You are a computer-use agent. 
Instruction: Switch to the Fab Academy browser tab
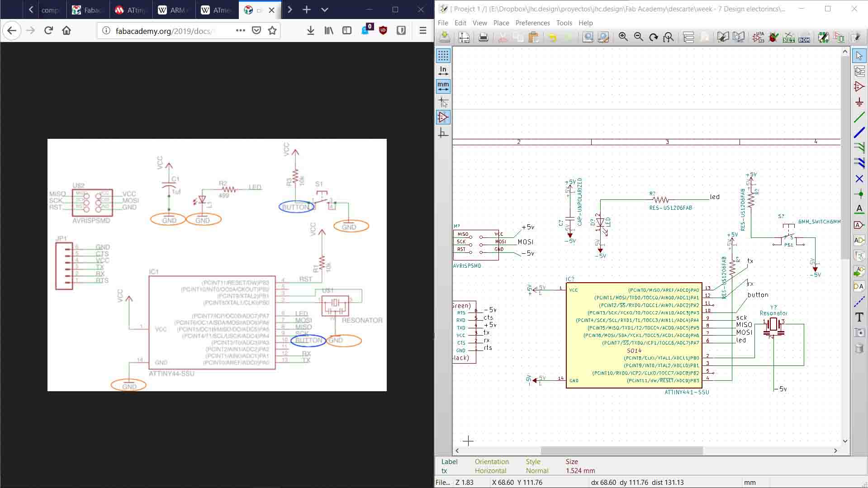tap(87, 10)
